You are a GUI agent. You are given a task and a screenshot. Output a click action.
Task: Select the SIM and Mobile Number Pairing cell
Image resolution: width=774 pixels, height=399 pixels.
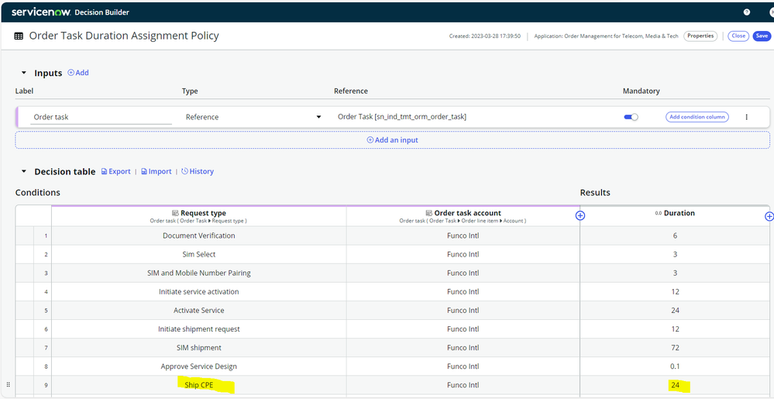pos(198,273)
